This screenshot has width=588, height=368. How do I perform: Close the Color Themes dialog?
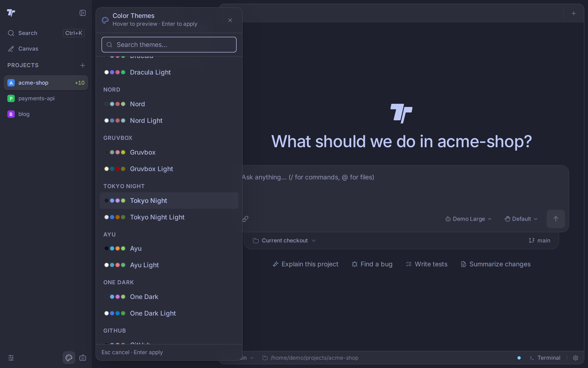(230, 20)
